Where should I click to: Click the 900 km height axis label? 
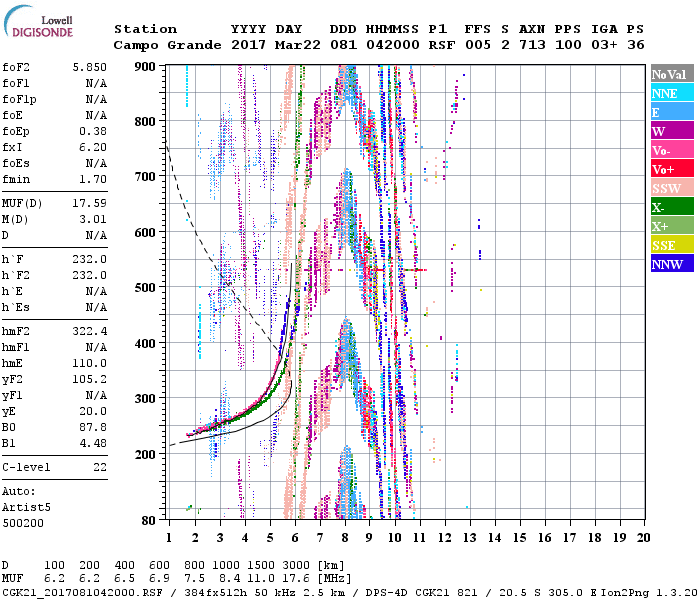click(145, 67)
